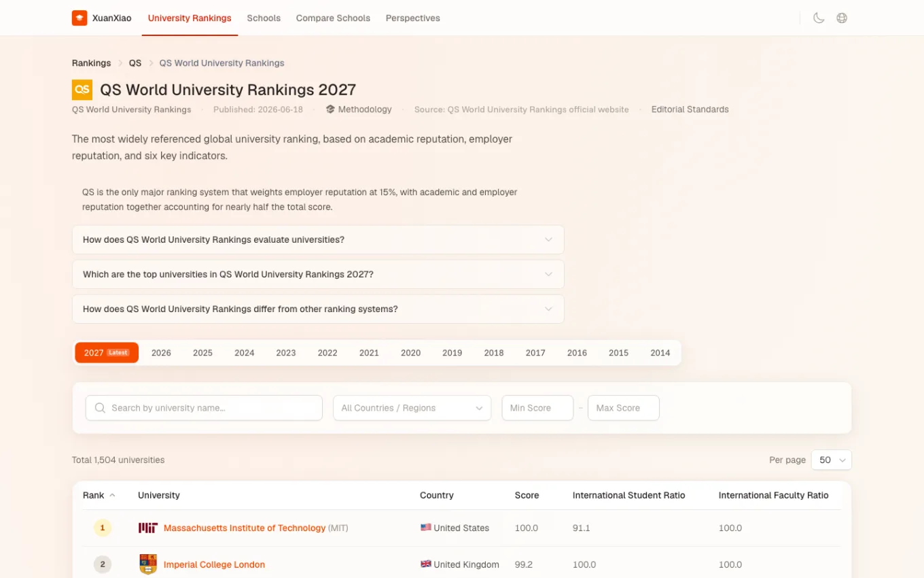
Task: Expand 'How does QS evaluate universities' question
Action: coord(318,240)
